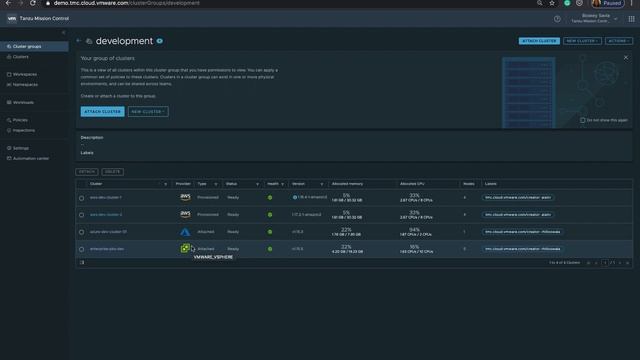The height and width of the screenshot is (360, 640).
Task: Open the aws-dev-cluster-1 cluster link
Action: point(106,198)
